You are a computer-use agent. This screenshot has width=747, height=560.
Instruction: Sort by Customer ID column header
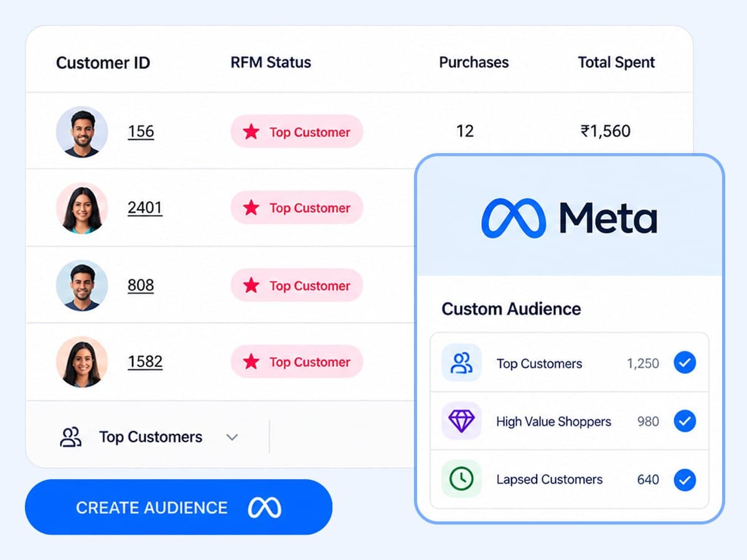[103, 63]
